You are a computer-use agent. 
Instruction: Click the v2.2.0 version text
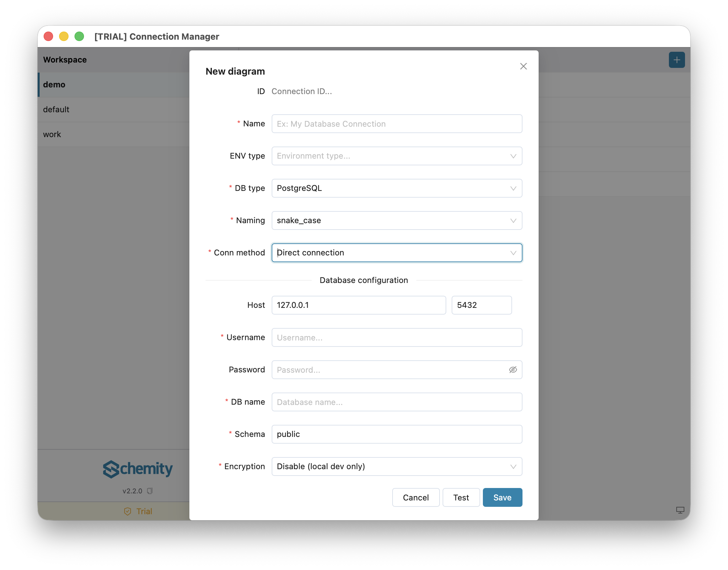pos(132,491)
